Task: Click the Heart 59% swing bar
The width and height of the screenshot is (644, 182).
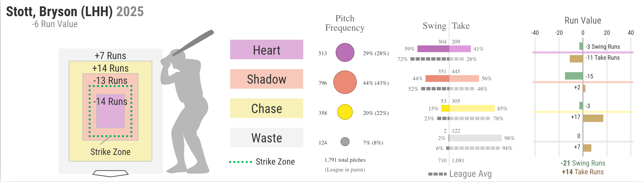Action: [433, 49]
